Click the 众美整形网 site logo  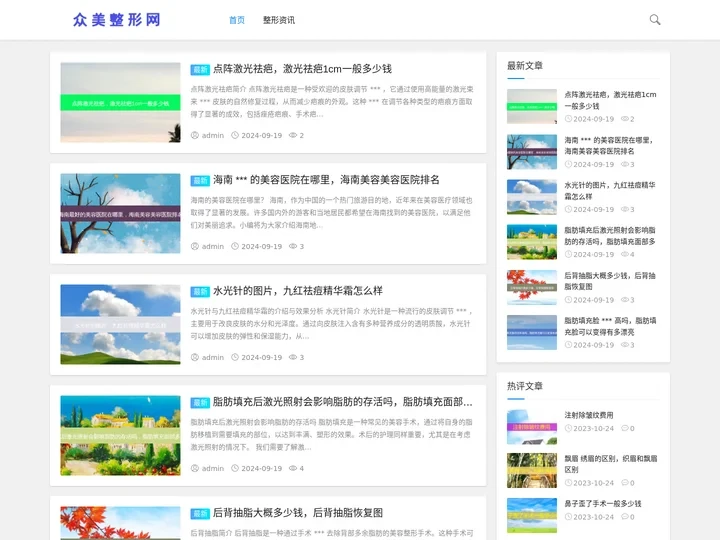(117, 20)
